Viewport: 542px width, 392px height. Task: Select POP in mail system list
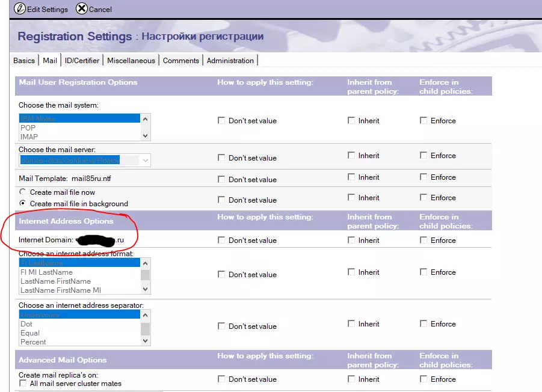pyautogui.click(x=28, y=128)
